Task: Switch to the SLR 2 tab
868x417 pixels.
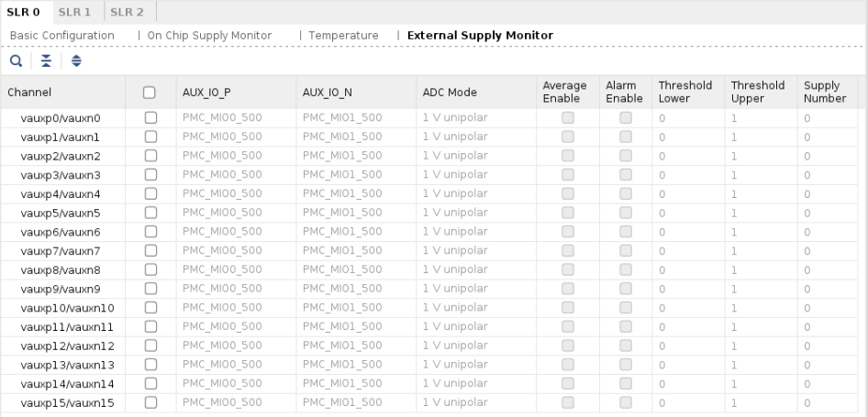Action: [x=127, y=12]
